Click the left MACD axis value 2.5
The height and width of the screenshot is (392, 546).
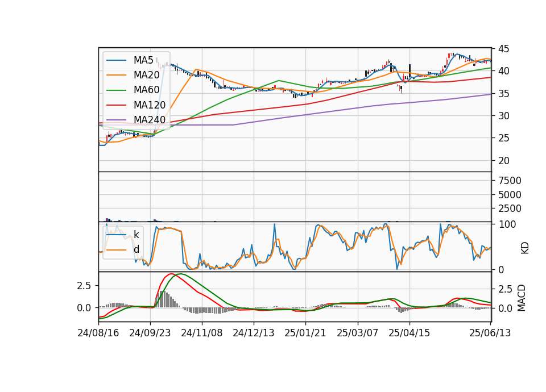click(84, 286)
